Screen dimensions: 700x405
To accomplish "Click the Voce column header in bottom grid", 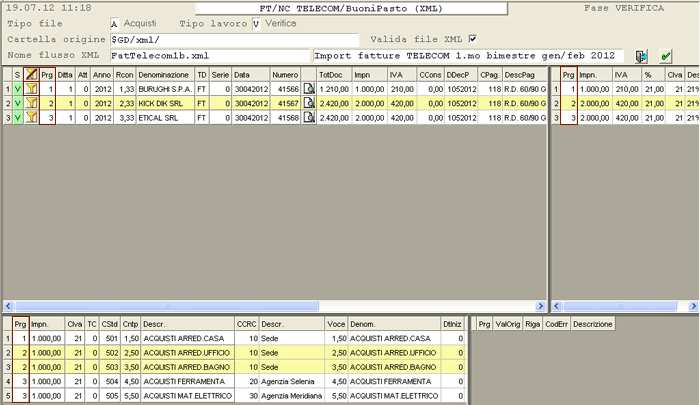I will click(x=336, y=324).
